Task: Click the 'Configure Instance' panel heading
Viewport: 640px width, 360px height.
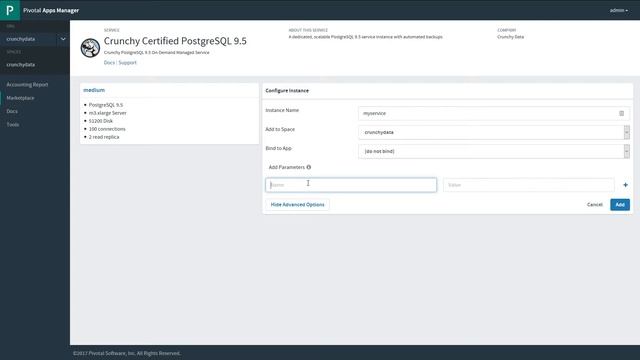Action: point(287,91)
